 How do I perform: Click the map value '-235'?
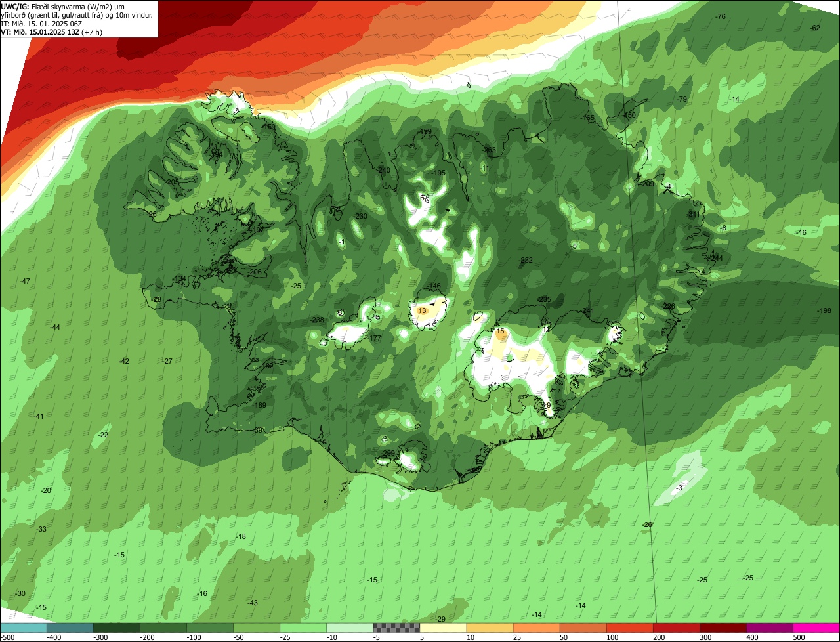pyautogui.click(x=544, y=299)
